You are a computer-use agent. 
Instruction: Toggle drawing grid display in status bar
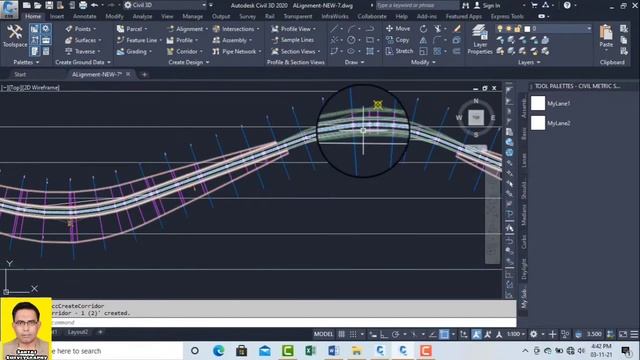coord(342,334)
